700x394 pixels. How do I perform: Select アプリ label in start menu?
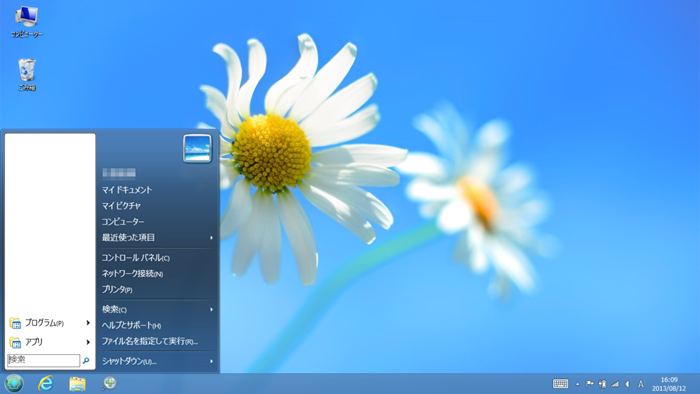(34, 342)
